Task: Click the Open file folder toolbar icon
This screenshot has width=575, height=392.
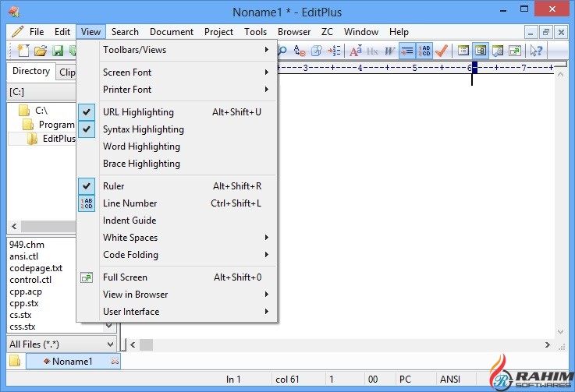Action: pos(41,51)
